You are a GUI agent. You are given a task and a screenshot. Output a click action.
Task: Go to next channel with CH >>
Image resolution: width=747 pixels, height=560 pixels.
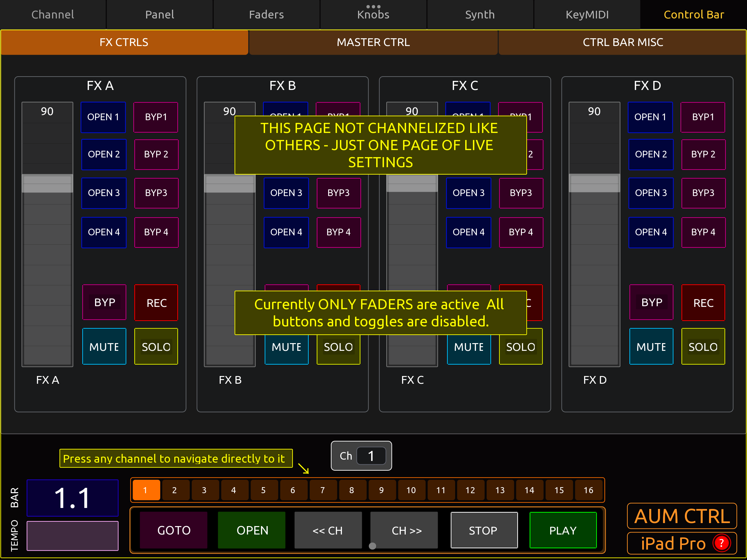[406, 530]
